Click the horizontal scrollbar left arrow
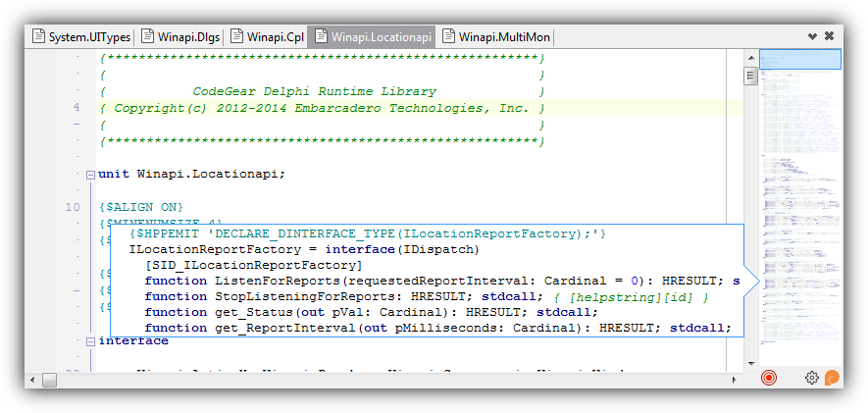The image size is (868, 413). (32, 380)
